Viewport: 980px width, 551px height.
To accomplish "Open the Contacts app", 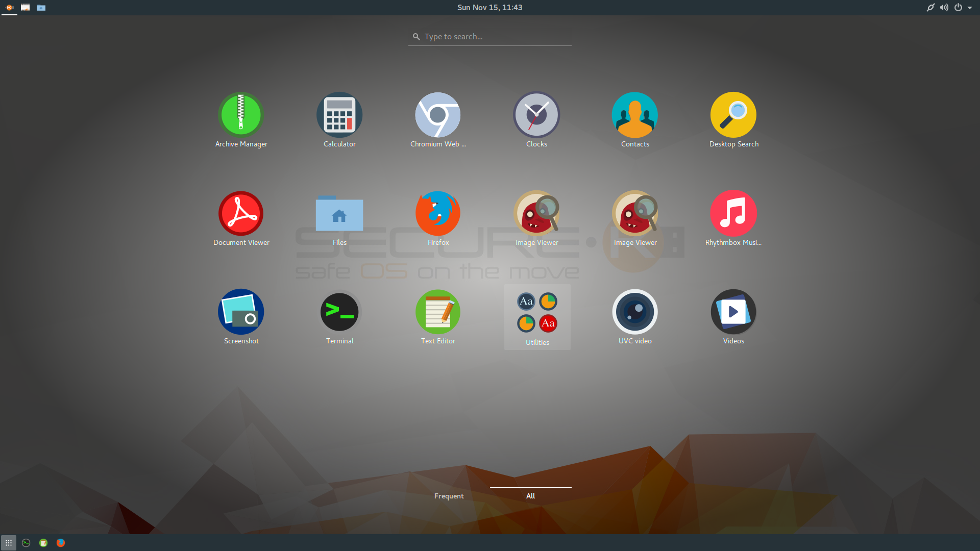I will pos(635,120).
